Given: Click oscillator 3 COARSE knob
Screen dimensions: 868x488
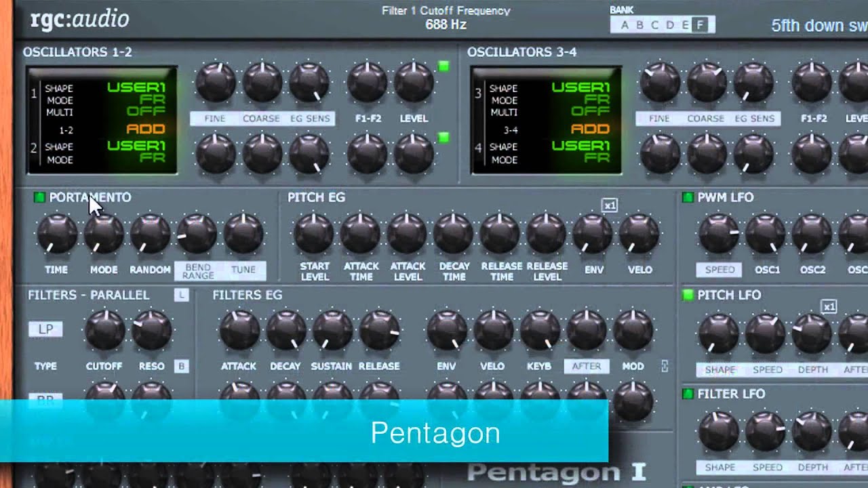Looking at the screenshot, I should click(707, 83).
